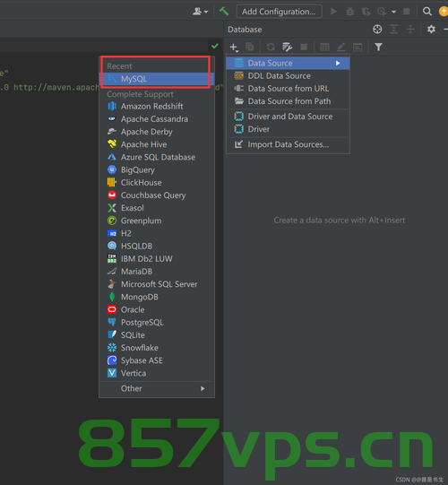
Task: Pick MariaDB database entry
Action: pos(157,272)
